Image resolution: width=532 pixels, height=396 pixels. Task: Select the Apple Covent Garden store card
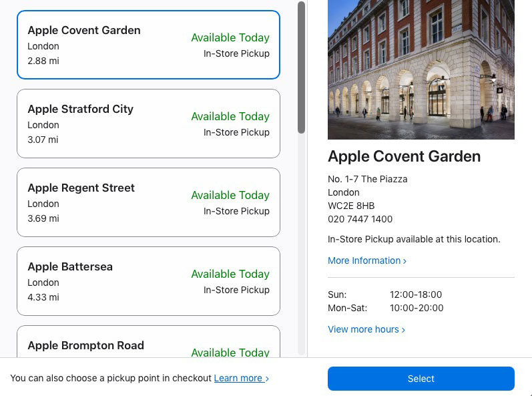(x=148, y=45)
